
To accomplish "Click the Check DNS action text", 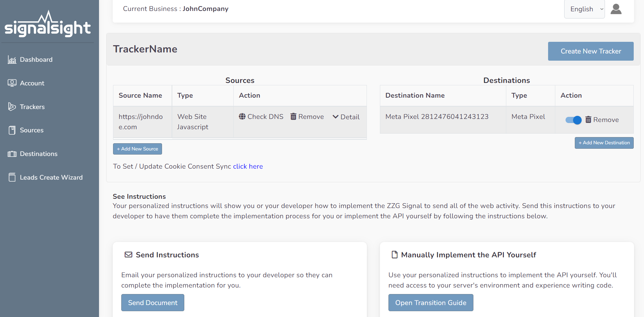I will [x=265, y=117].
